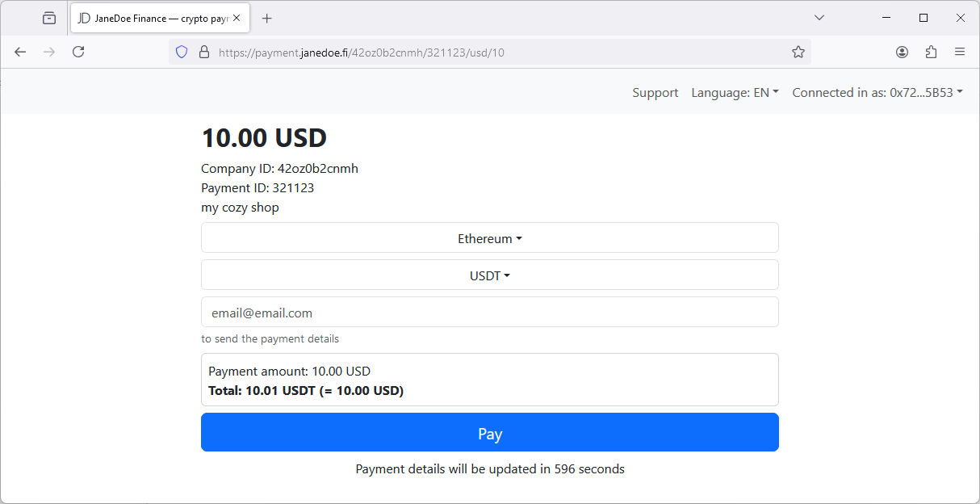
Task: Open the browser hamburger menu
Action: point(960,52)
